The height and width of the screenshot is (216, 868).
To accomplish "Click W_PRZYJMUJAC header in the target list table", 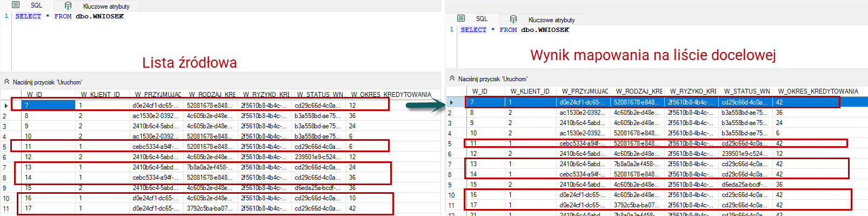I will (584, 91).
